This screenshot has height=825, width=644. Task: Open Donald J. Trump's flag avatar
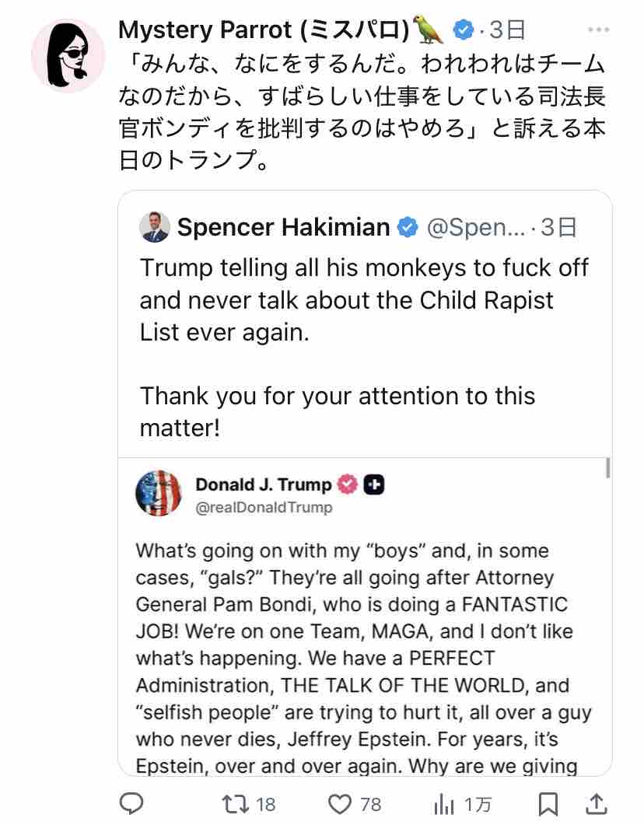(159, 493)
